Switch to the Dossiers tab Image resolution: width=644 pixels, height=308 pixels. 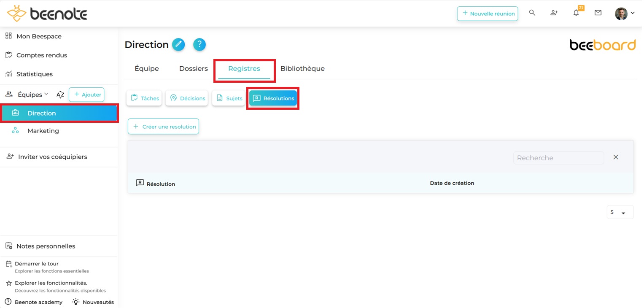[x=194, y=69]
